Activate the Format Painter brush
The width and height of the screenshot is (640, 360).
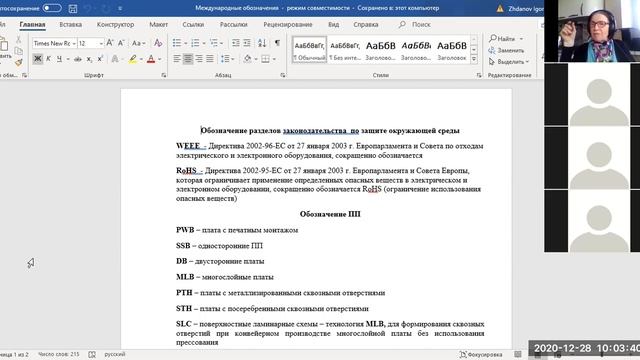click(x=18, y=62)
